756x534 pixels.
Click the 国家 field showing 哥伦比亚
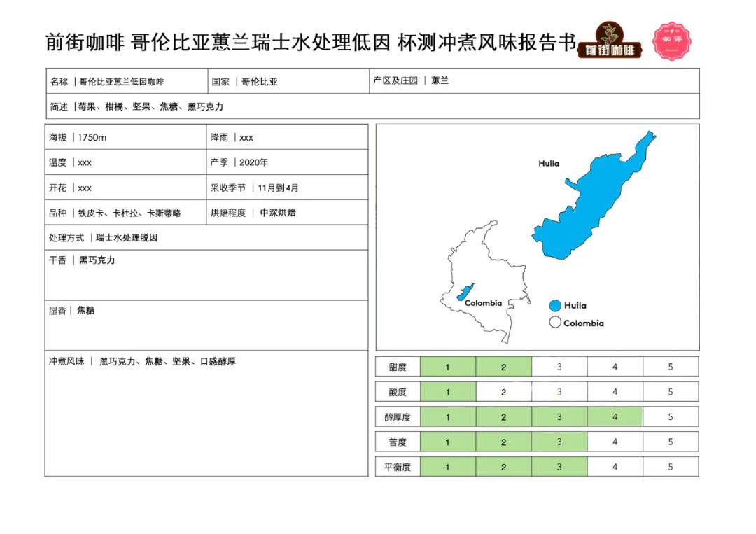(287, 81)
